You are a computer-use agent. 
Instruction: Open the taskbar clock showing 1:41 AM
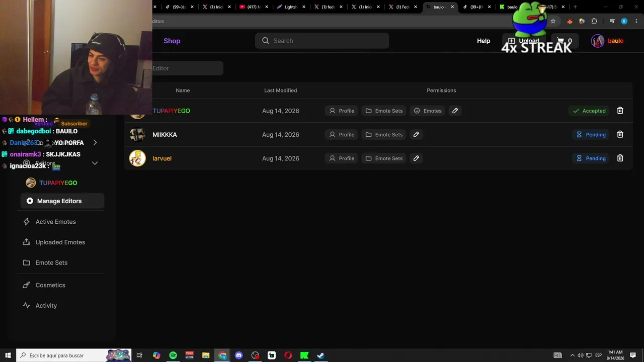click(615, 355)
